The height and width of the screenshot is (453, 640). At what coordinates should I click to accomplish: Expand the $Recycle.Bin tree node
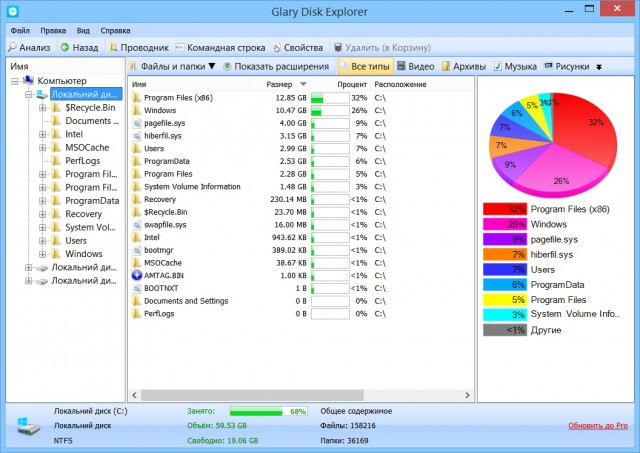click(x=42, y=108)
